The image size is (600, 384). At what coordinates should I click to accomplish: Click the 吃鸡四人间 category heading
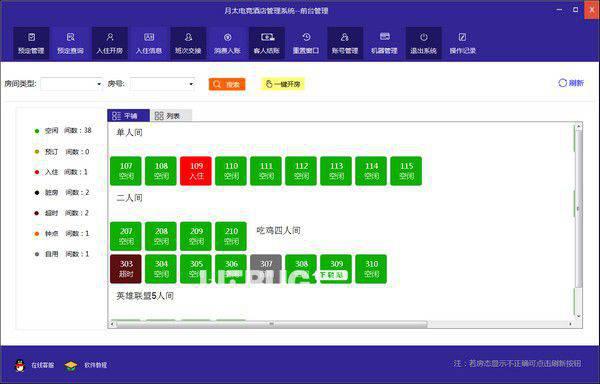278,231
